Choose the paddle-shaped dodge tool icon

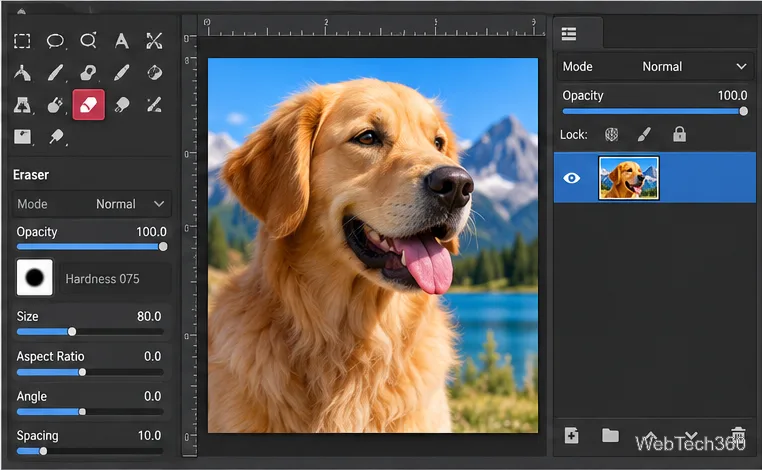56,137
